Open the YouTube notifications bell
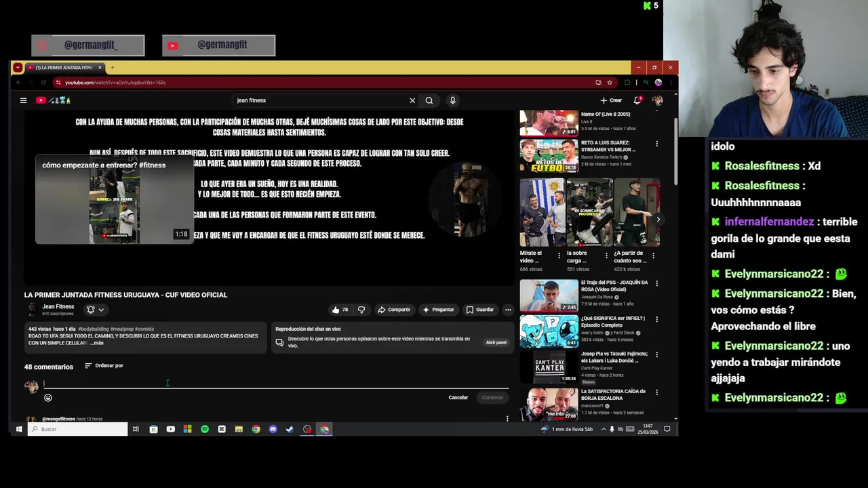 pyautogui.click(x=637, y=100)
